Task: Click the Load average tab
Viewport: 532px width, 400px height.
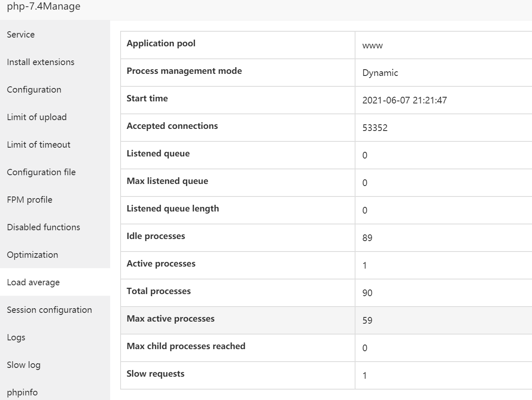Action: 33,282
